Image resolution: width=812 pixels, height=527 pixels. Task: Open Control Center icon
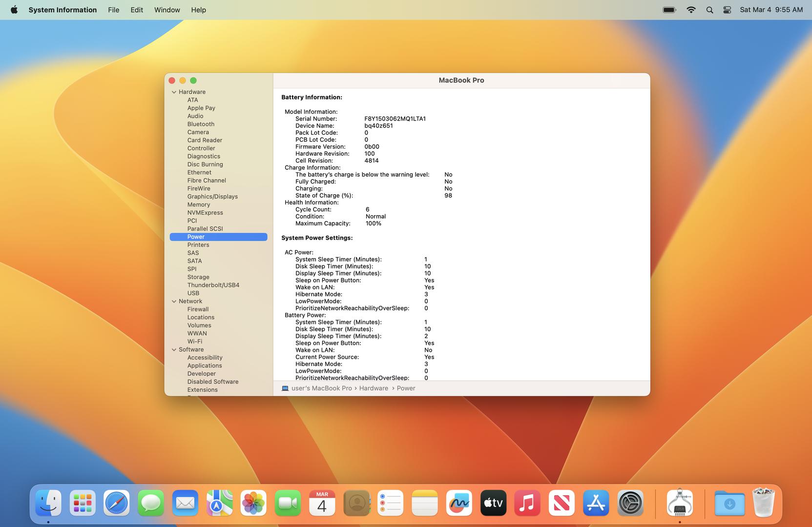coord(727,10)
